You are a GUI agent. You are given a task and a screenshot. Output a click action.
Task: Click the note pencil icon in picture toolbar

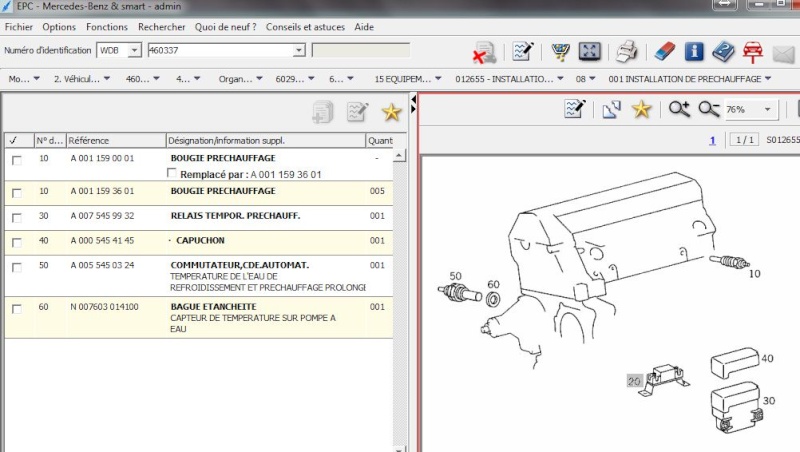tap(575, 109)
